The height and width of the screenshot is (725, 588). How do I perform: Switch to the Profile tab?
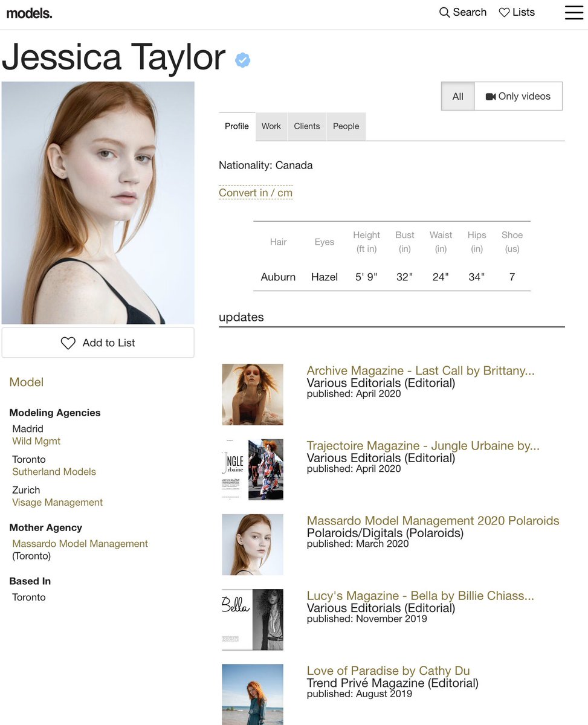(x=237, y=126)
